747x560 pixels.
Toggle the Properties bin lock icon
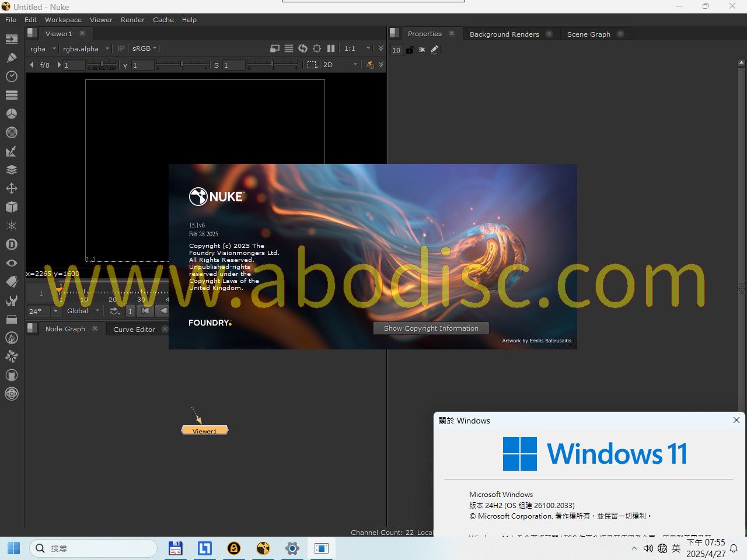[x=410, y=50]
